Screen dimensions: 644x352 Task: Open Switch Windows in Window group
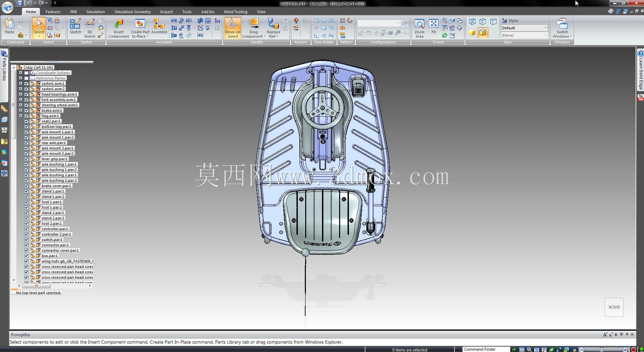[562, 28]
